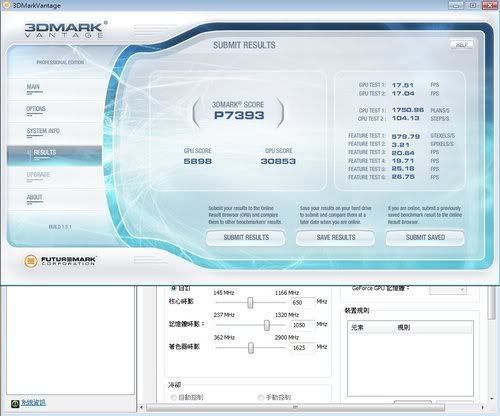Click the CPU TEST 1 value 1750.96
The height and width of the screenshot is (416, 500).
(x=408, y=110)
